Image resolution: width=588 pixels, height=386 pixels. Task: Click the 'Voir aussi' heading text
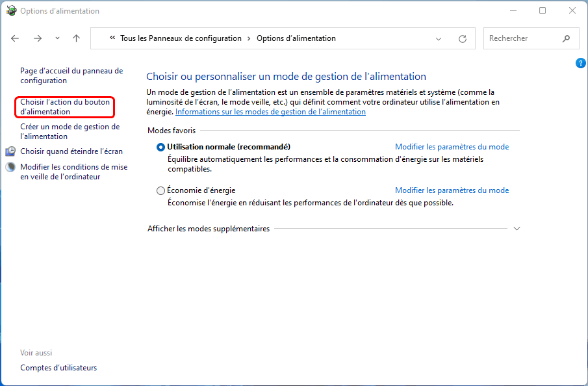point(36,353)
